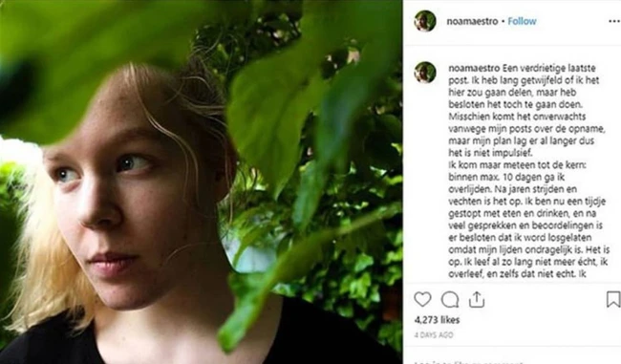Follow the noamaestro account
Screen dimensions: 621x364
(522, 21)
